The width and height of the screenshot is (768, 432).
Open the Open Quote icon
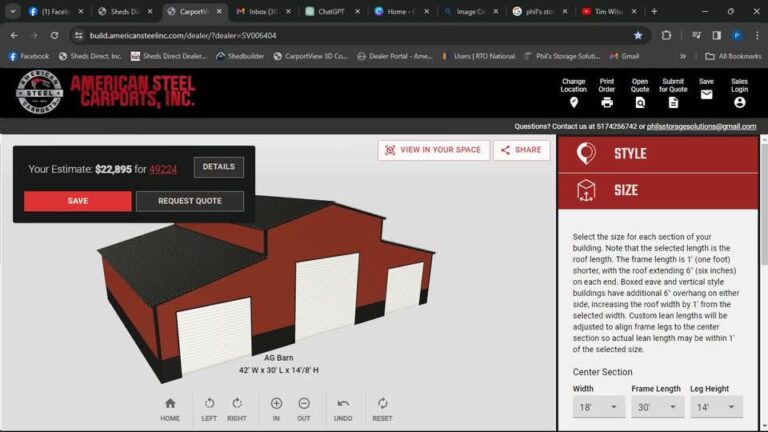(x=640, y=102)
